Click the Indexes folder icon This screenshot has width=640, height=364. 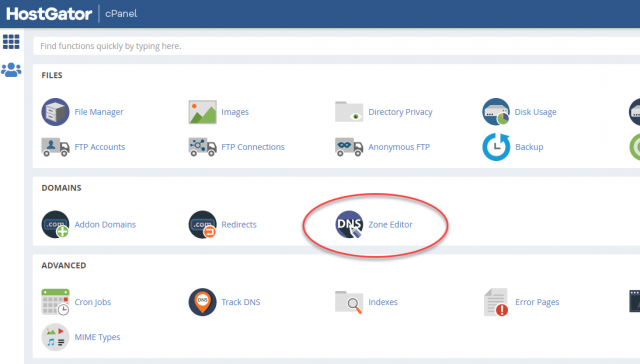[349, 302]
